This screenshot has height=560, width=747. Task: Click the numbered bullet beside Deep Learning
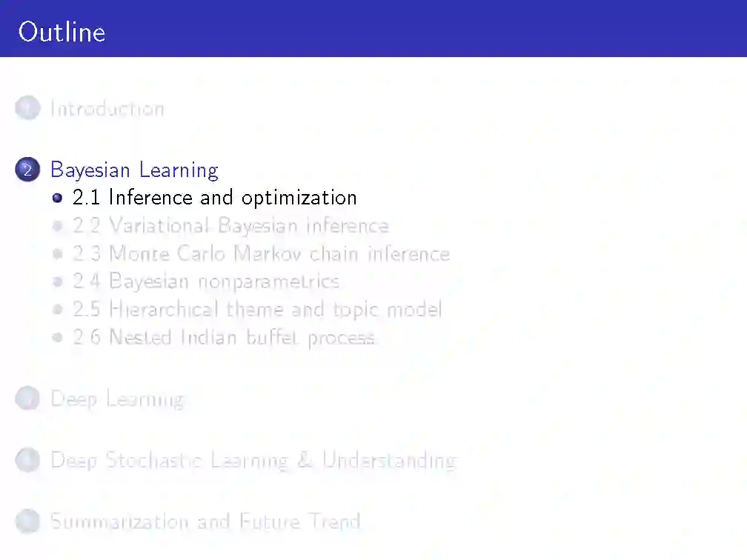(27, 399)
